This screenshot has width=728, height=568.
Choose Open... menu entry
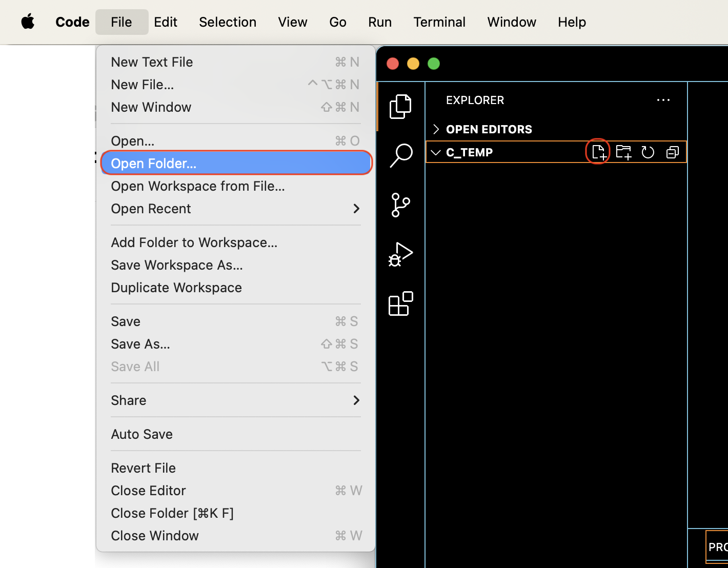click(x=236, y=141)
